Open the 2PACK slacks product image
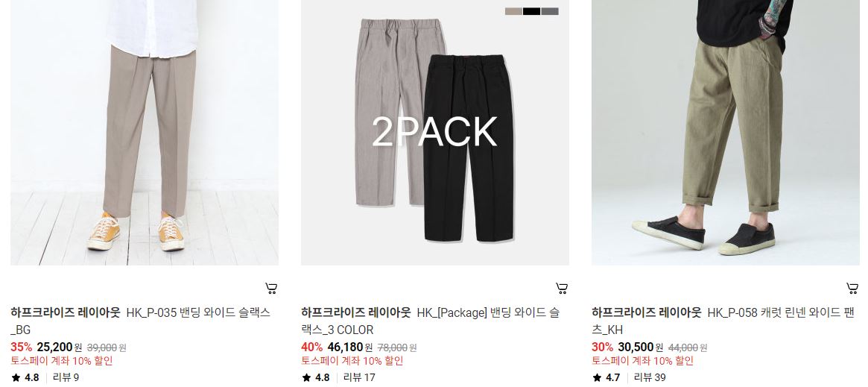The height and width of the screenshot is (387, 868). [435, 132]
